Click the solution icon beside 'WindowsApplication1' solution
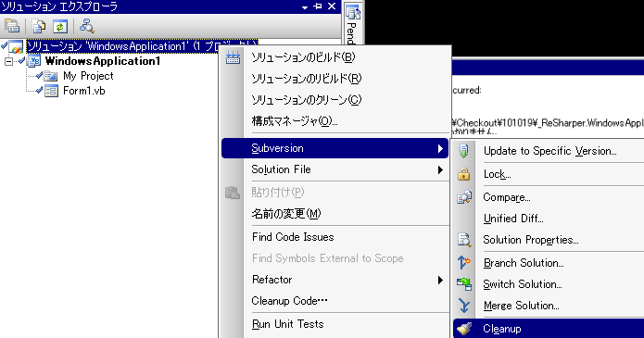Screen dimensions: 644x338 pos(16,46)
